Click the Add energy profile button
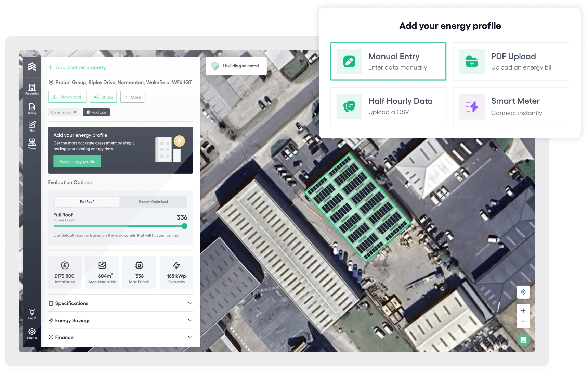The width and height of the screenshot is (588, 374). click(x=77, y=161)
